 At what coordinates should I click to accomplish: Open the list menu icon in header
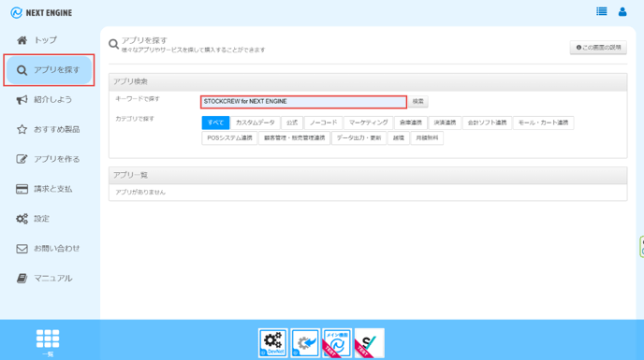[x=601, y=11]
